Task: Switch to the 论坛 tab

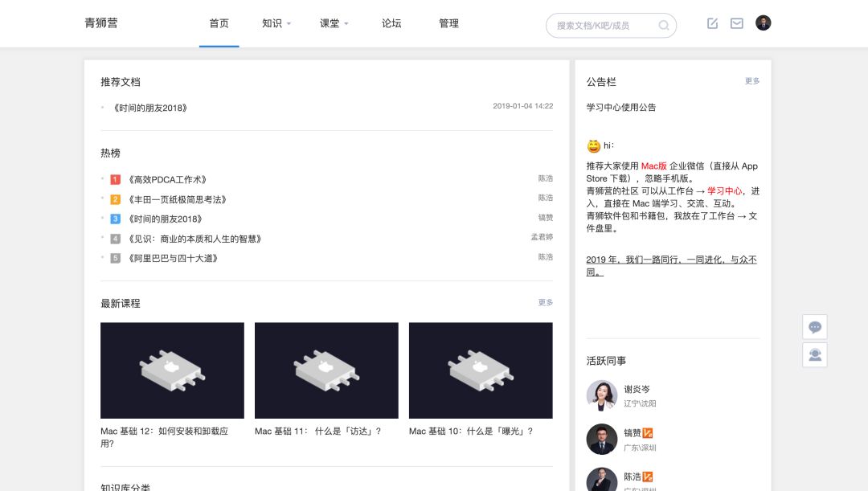Action: click(391, 23)
